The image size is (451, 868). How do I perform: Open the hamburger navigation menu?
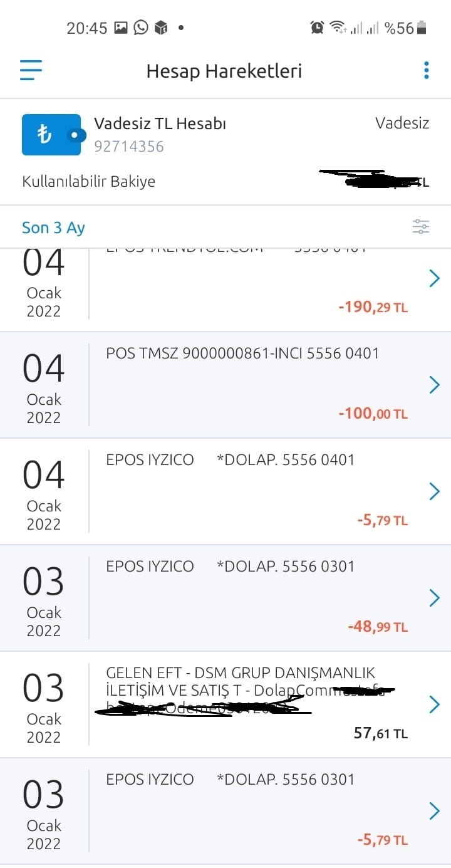[x=31, y=70]
